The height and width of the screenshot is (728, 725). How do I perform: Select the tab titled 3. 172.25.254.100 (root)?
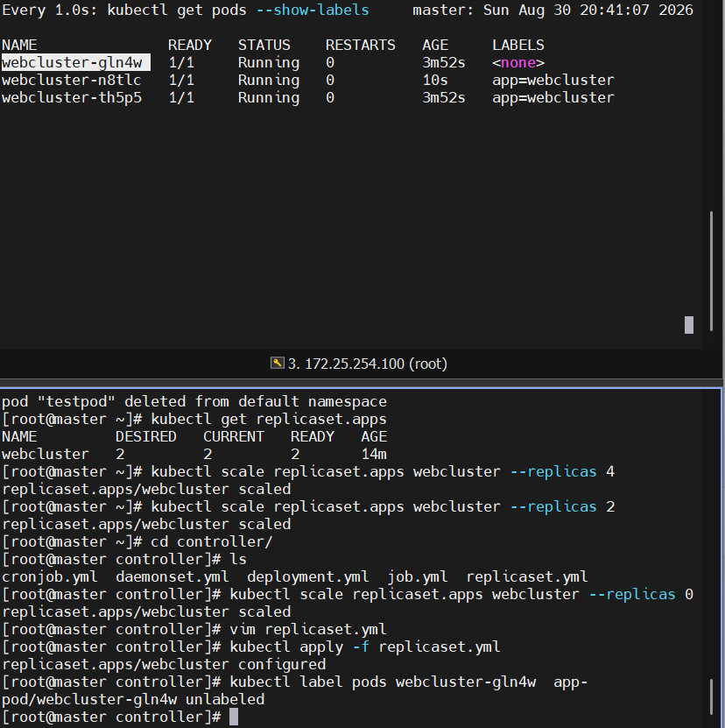[359, 364]
